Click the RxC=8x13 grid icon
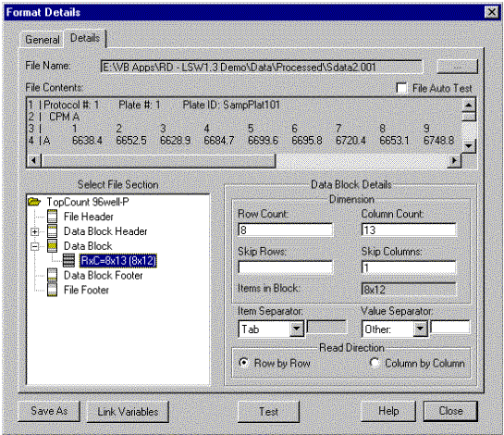The height and width of the screenshot is (435, 504). [x=68, y=260]
